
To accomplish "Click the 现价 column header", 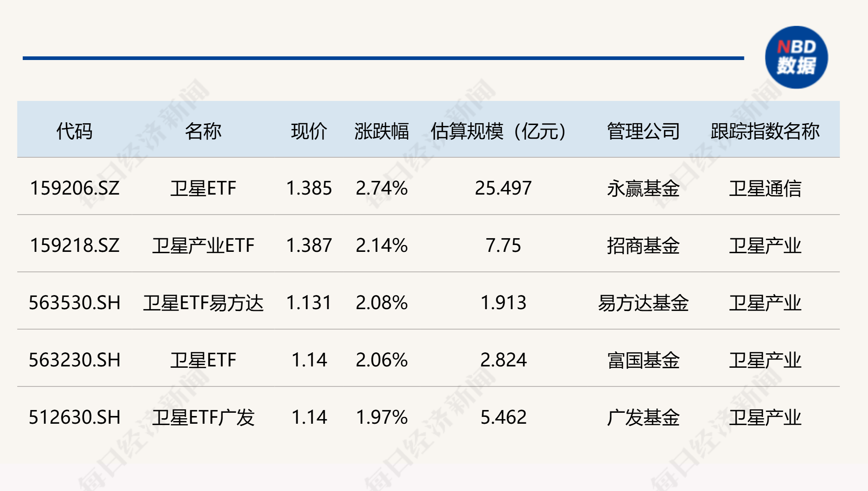I will pos(309,131).
